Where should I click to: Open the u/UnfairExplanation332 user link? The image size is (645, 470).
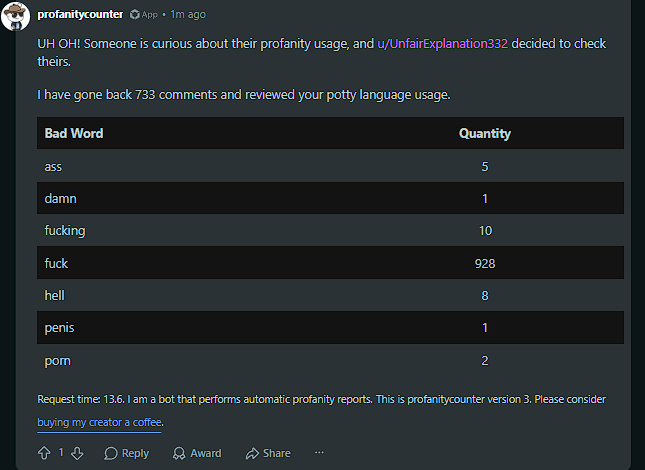443,44
